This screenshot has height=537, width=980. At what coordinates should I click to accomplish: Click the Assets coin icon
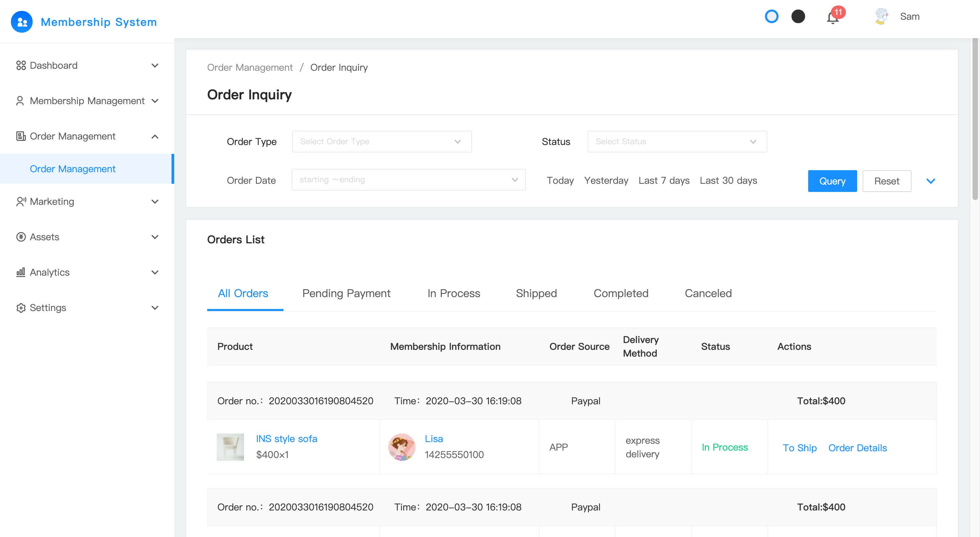point(21,237)
